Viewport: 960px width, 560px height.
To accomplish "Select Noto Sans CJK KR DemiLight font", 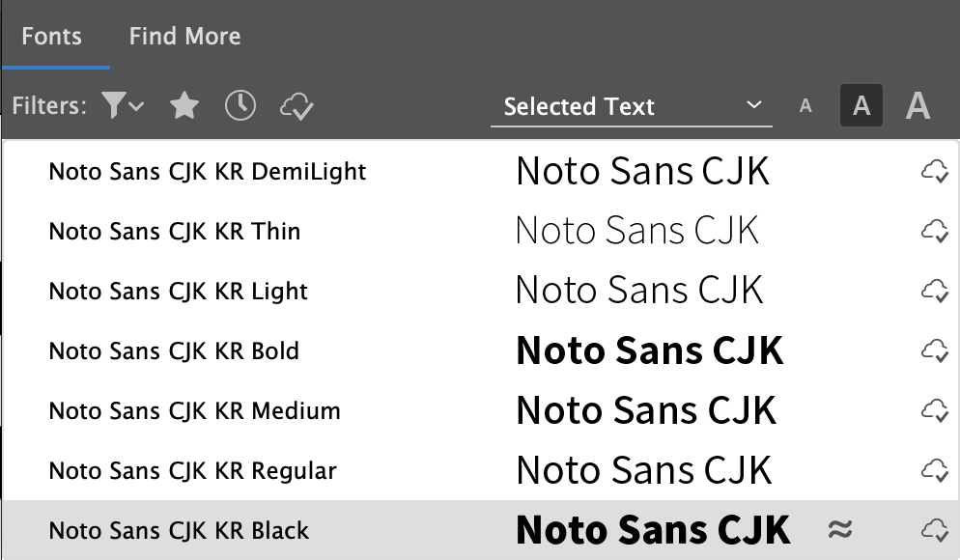I will (x=480, y=171).
